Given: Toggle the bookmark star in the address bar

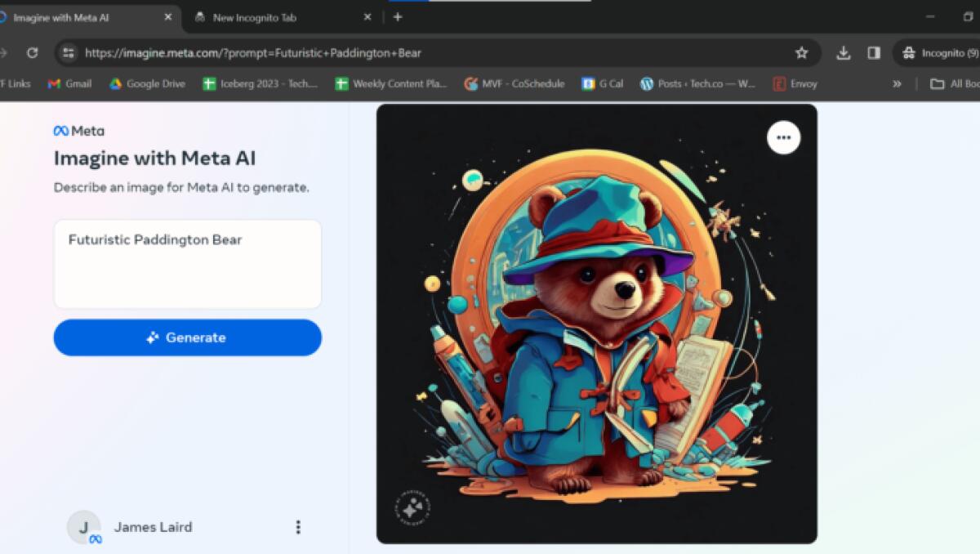Looking at the screenshot, I should click(801, 51).
